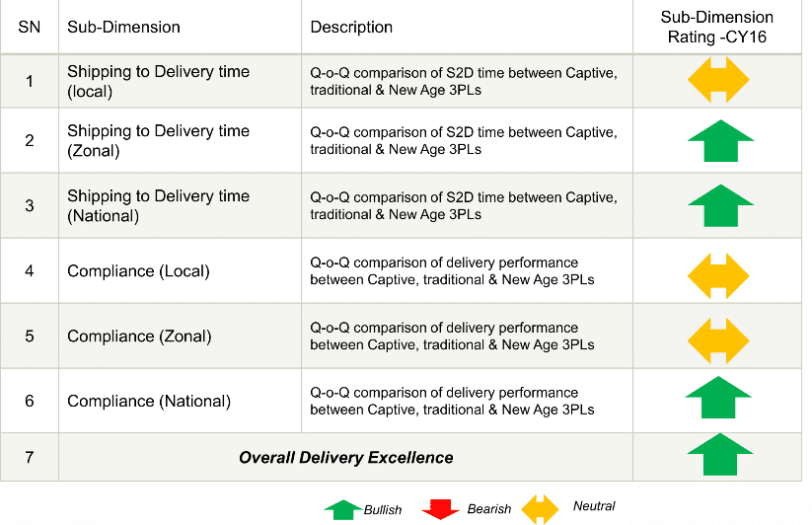Click the yellow neutral arrow for Compliance (Local)
The width and height of the screenshot is (812, 525).
[x=718, y=276]
